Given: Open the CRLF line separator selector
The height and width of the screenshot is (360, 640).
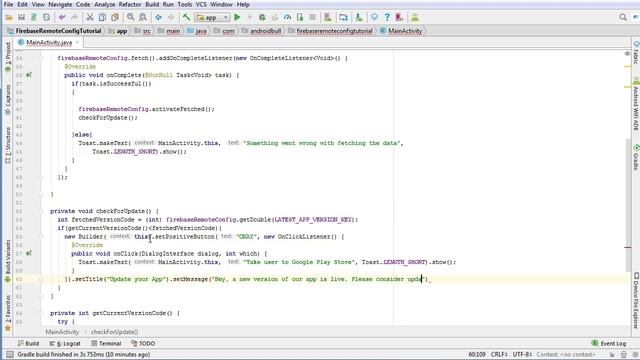Looking at the screenshot, I should click(499, 354).
